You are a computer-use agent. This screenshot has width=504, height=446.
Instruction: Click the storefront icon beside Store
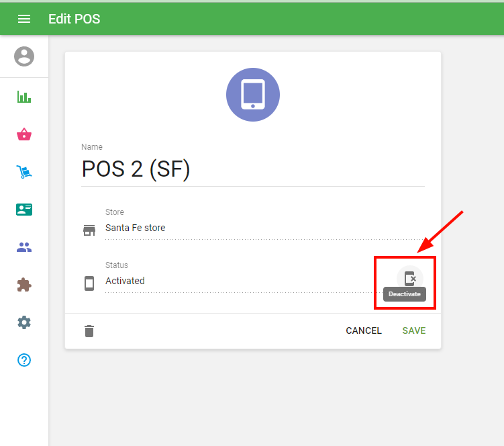point(89,230)
